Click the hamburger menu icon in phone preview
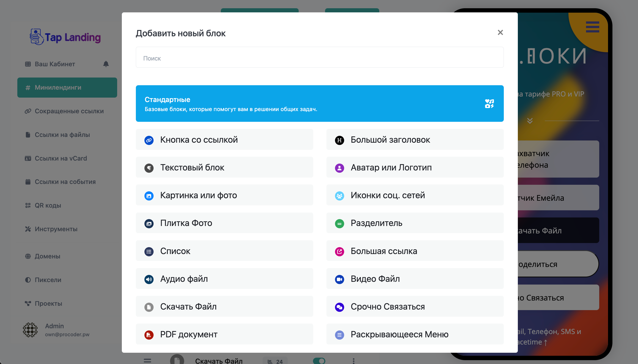This screenshot has width=638, height=364. click(592, 27)
